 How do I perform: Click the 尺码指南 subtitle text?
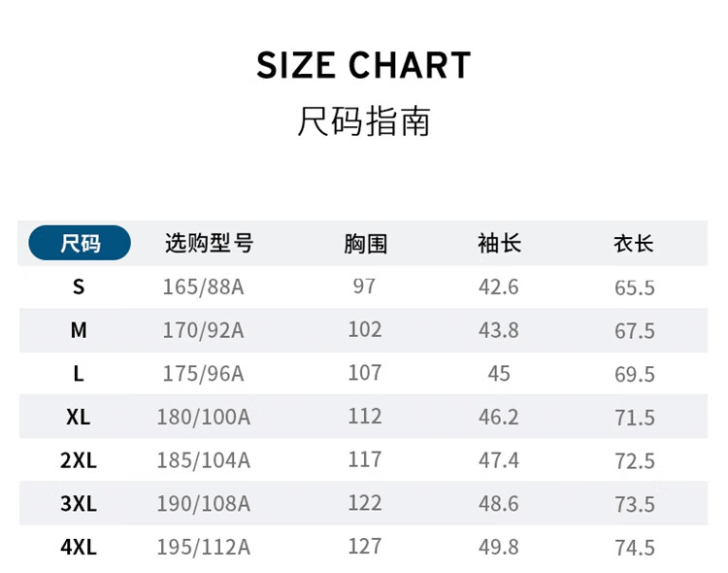point(364,120)
